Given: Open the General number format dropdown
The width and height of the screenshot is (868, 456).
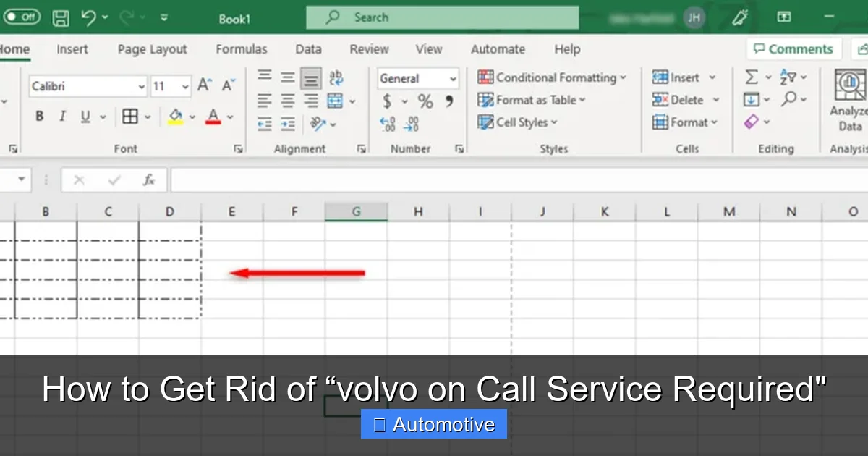Looking at the screenshot, I should [x=453, y=79].
